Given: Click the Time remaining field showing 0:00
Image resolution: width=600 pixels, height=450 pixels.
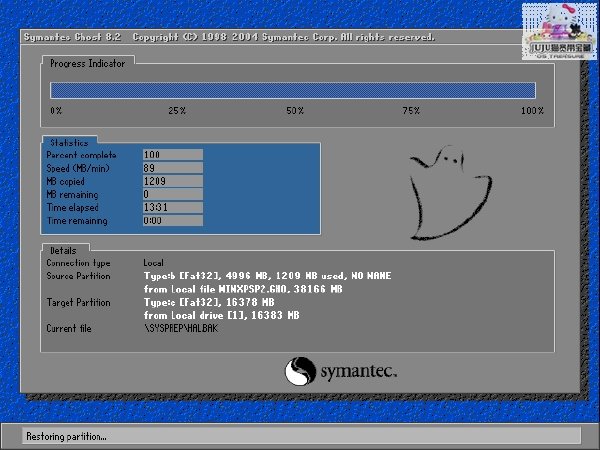Looking at the screenshot, I should [173, 220].
